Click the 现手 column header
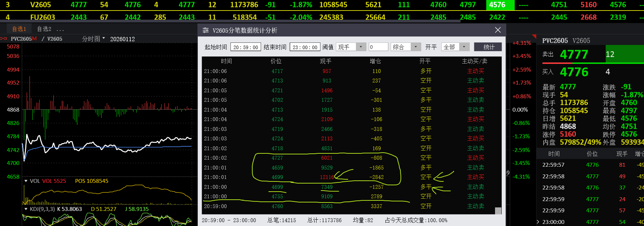This screenshot has height=226, width=644. (x=325, y=61)
